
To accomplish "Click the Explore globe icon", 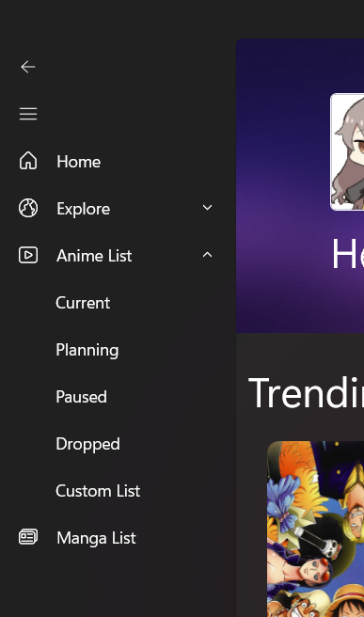I will (28, 208).
